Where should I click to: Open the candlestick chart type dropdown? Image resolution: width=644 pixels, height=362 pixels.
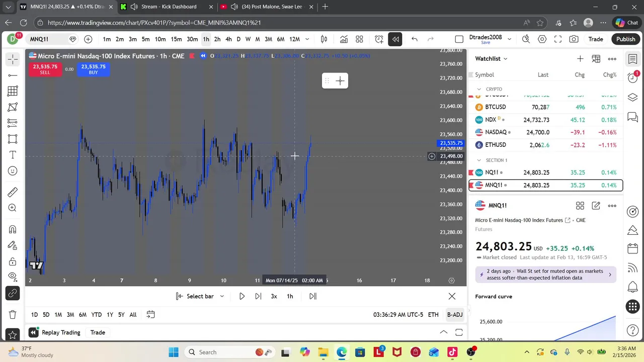[x=324, y=39]
